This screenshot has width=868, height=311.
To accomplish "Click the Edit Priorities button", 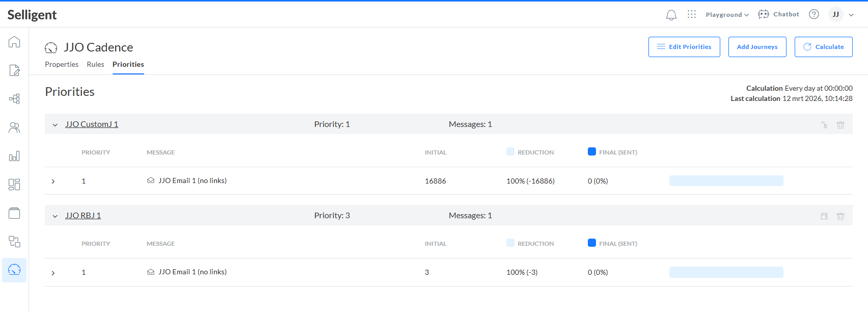I will coord(684,47).
